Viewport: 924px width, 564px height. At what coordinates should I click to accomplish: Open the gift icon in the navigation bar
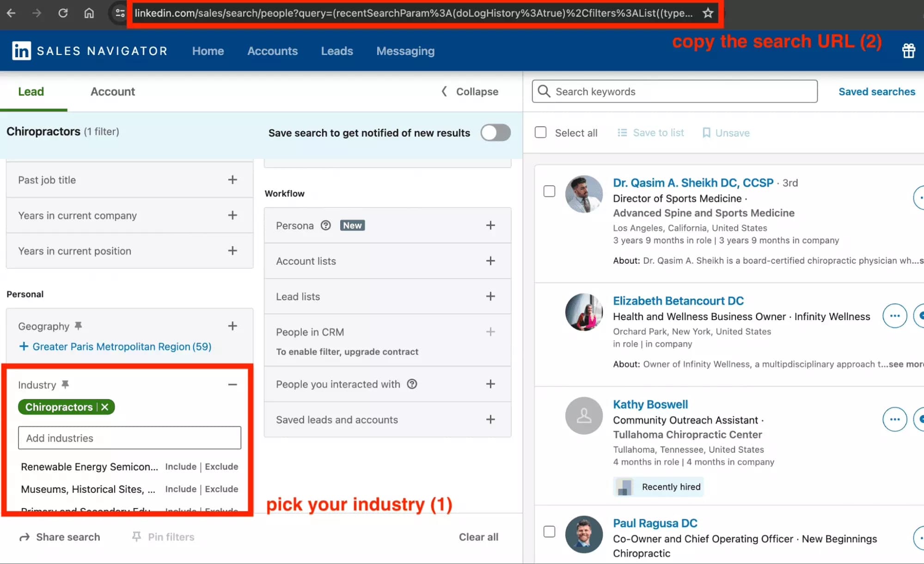coord(909,51)
